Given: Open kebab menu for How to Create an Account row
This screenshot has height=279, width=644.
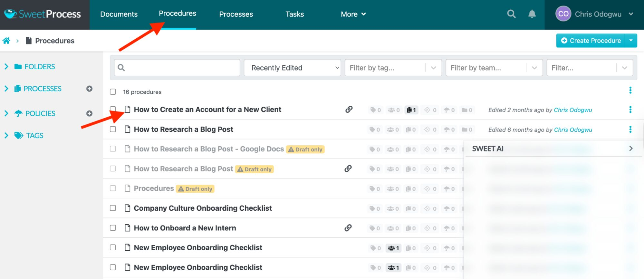Looking at the screenshot, I should [630, 110].
